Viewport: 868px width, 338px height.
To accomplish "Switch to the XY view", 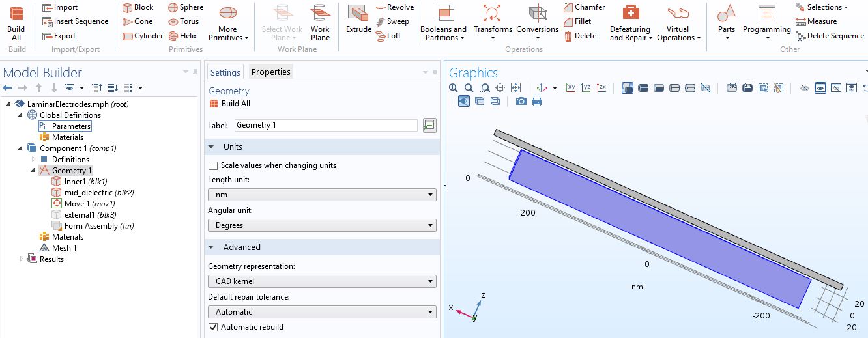I will pos(571,88).
